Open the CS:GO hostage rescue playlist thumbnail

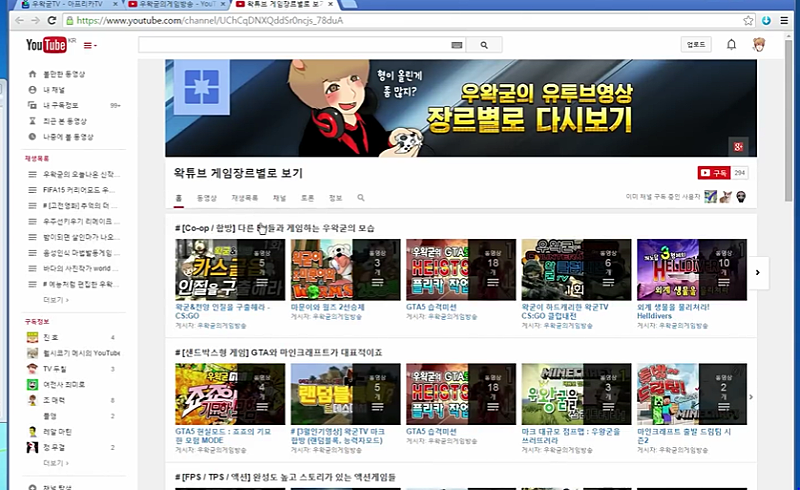230,270
